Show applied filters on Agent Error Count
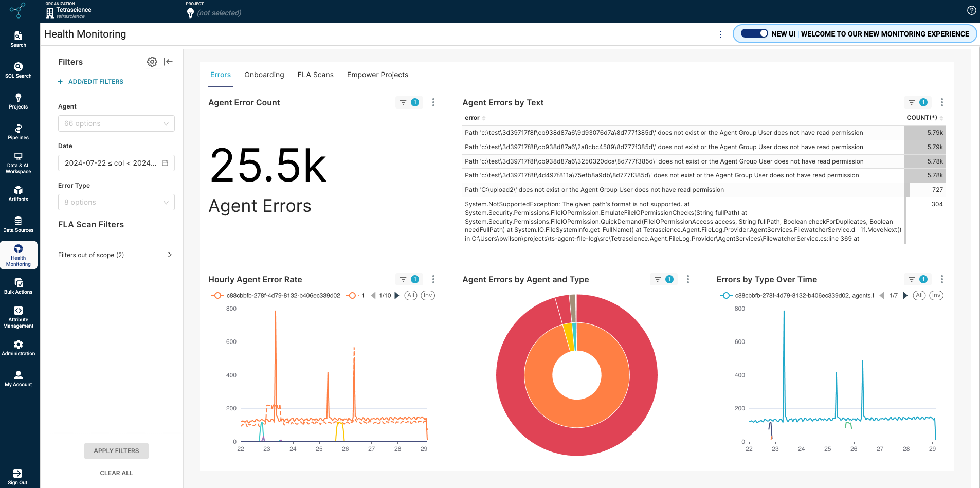The image size is (980, 488). click(409, 102)
